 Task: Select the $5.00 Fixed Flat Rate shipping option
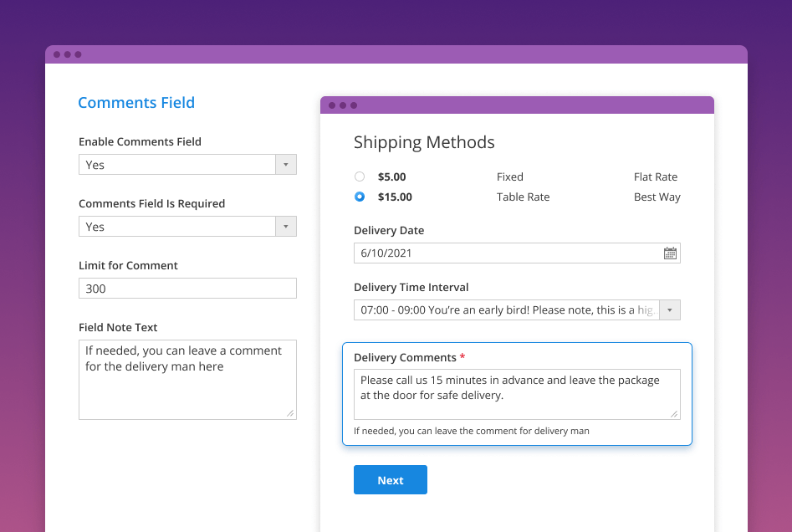click(360, 176)
